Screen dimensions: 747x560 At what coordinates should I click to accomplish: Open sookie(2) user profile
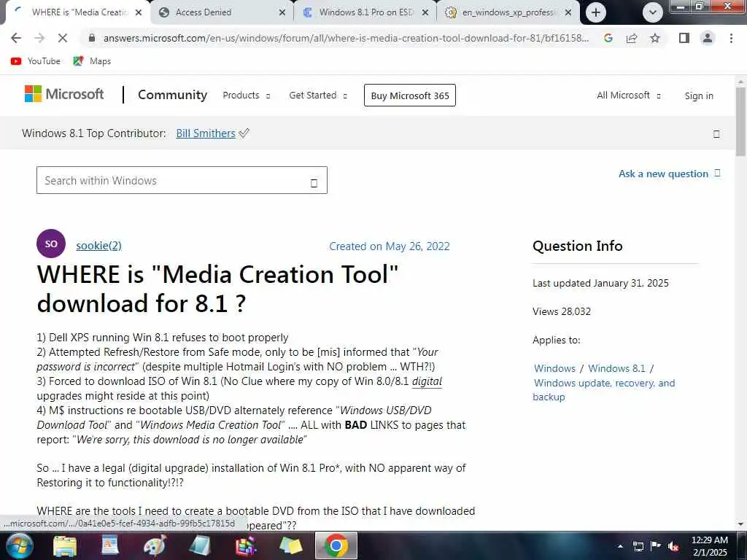(x=98, y=246)
